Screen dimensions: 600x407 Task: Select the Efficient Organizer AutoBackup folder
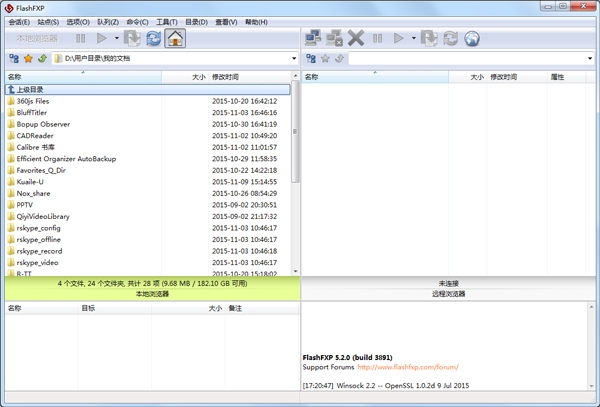click(x=148, y=159)
